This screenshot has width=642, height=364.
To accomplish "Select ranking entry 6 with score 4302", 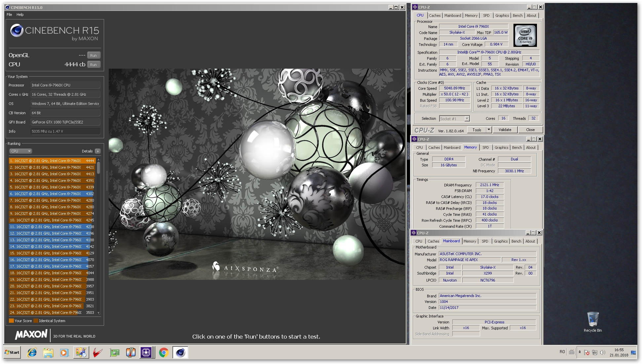I will (52, 194).
